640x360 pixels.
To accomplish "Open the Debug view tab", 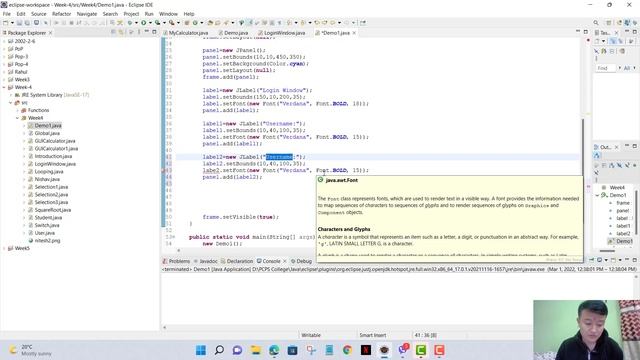I will [x=301, y=261].
